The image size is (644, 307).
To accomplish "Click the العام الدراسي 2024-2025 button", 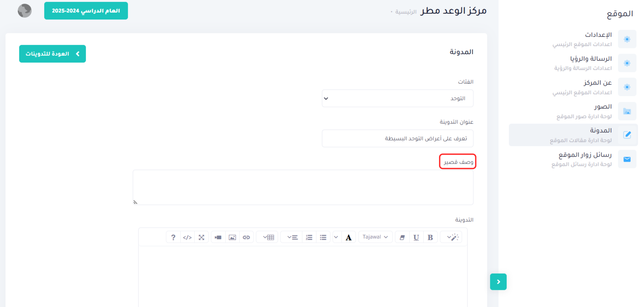I will pos(86,11).
